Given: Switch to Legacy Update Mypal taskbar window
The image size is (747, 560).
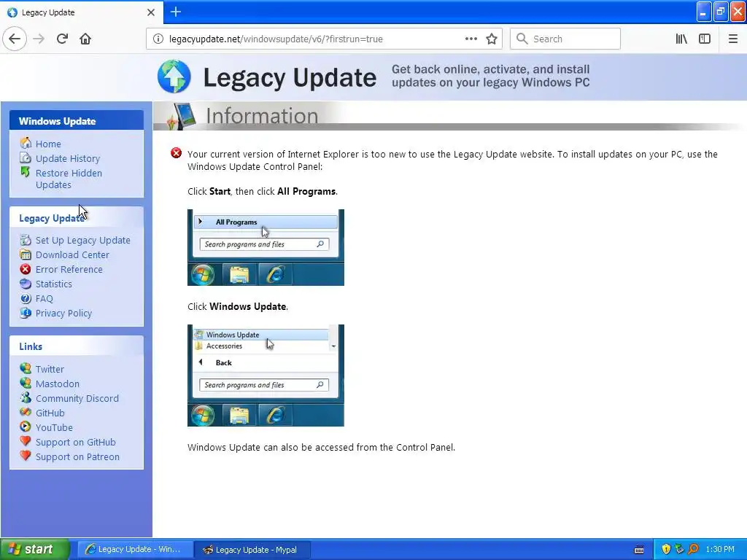Looking at the screenshot, I should click(252, 550).
